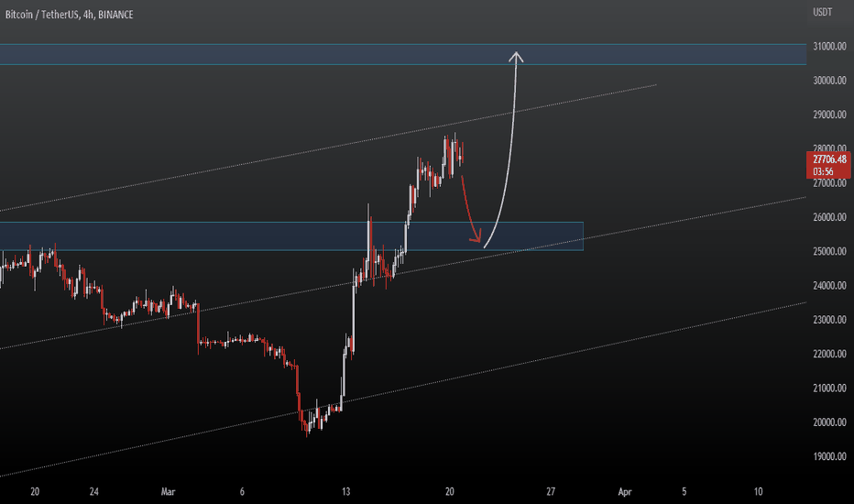The height and width of the screenshot is (504, 854).
Task: Click the 20000.00 price axis label
Action: pos(829,422)
